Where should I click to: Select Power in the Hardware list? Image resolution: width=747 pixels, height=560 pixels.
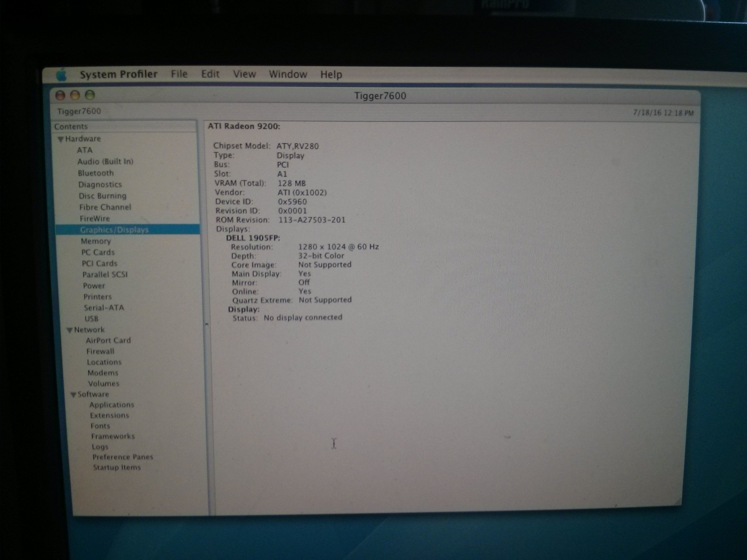[x=94, y=286]
